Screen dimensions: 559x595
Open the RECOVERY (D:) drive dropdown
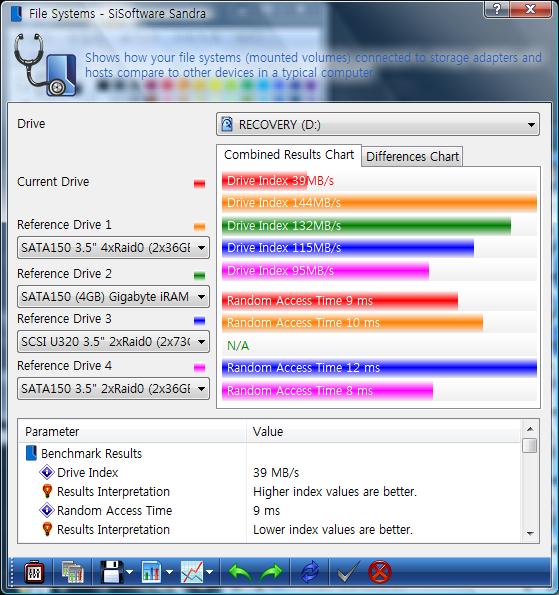pos(378,124)
